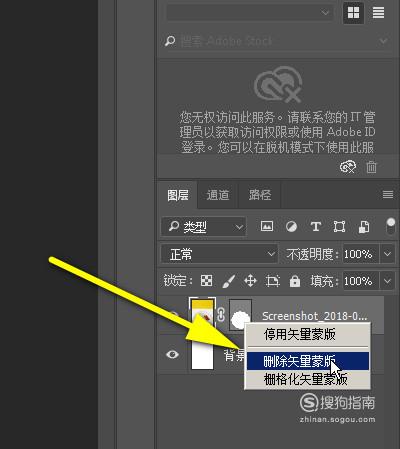This screenshot has width=400, height=449.
Task: Filter layers by shape layers icon
Action: (339, 227)
